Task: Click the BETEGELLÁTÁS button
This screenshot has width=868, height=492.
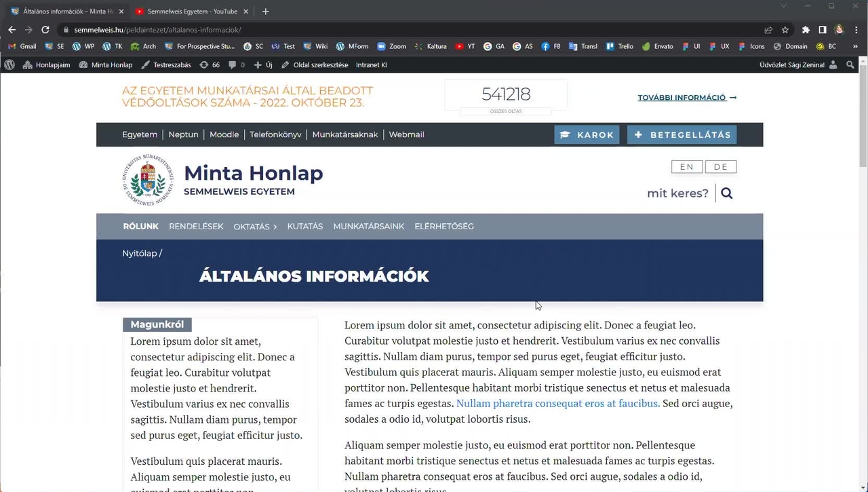Action: (x=682, y=134)
